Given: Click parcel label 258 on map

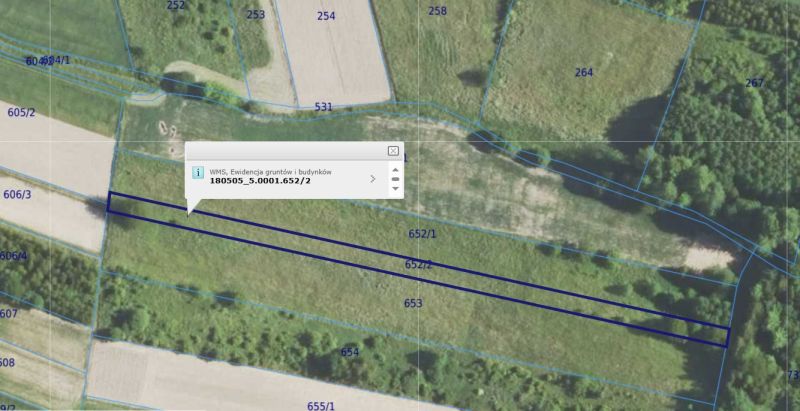Looking at the screenshot, I should coord(438,11).
